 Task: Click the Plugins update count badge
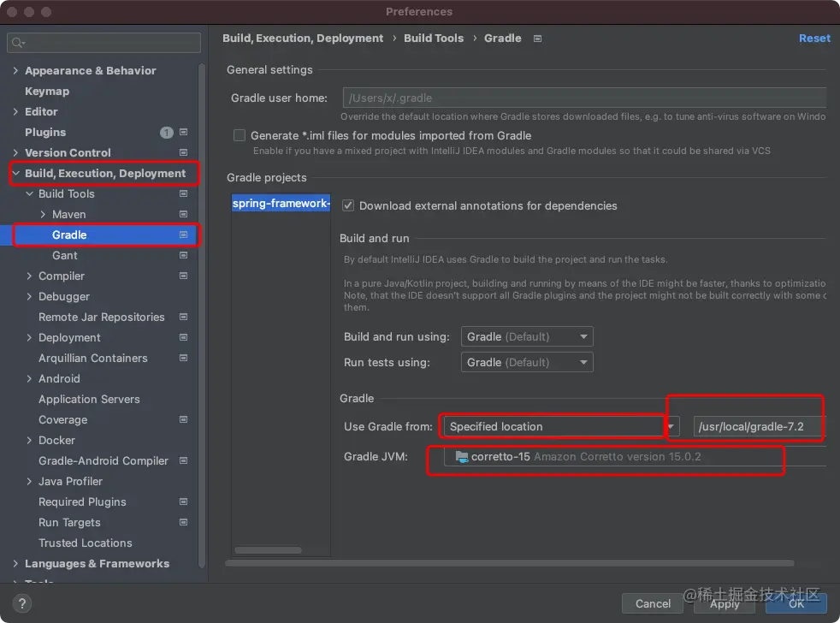(x=167, y=133)
